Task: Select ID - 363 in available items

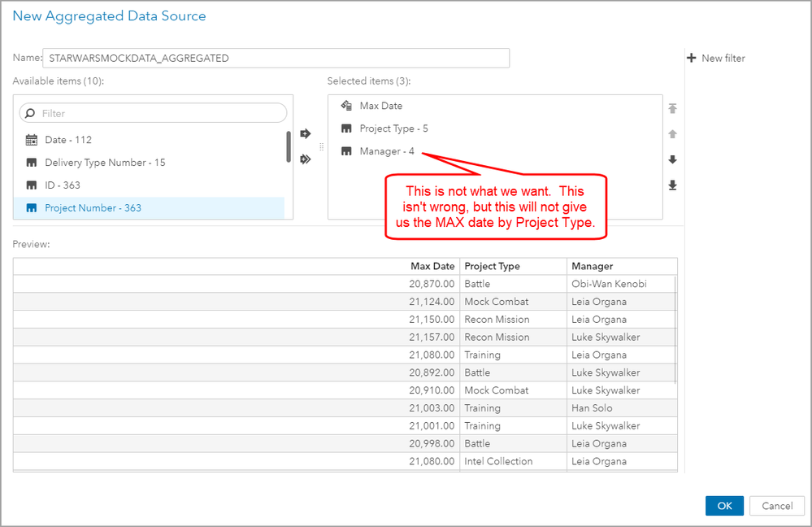Action: tap(62, 185)
